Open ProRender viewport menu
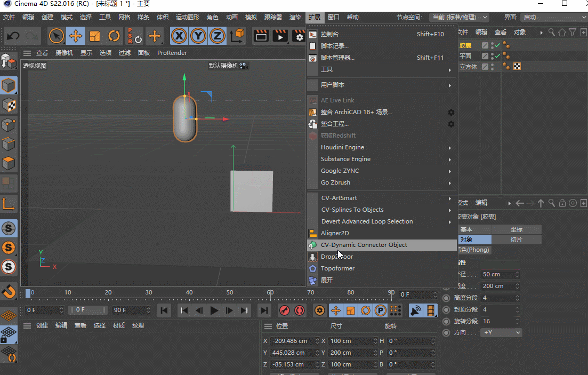Image resolution: width=588 pixels, height=375 pixels. pyautogui.click(x=172, y=53)
